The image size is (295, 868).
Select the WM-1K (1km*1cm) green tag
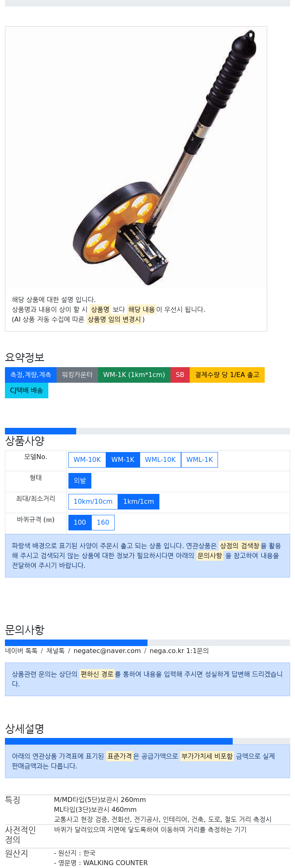click(x=134, y=375)
